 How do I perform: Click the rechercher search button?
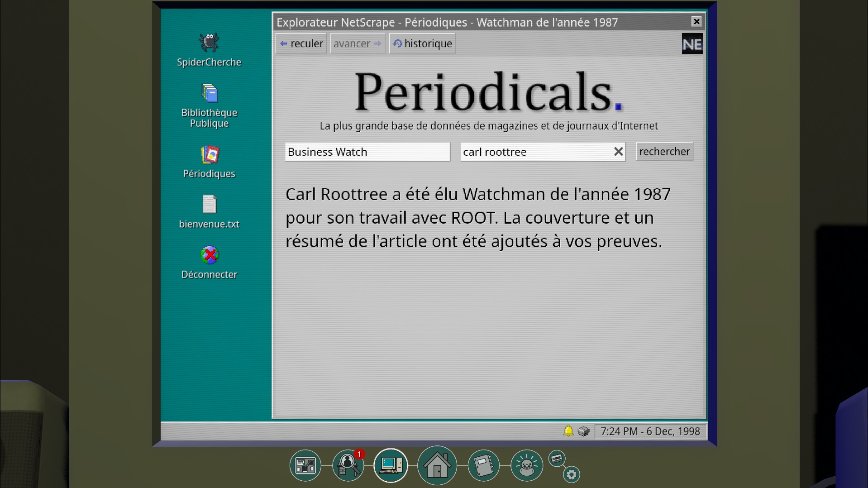pyautogui.click(x=664, y=152)
